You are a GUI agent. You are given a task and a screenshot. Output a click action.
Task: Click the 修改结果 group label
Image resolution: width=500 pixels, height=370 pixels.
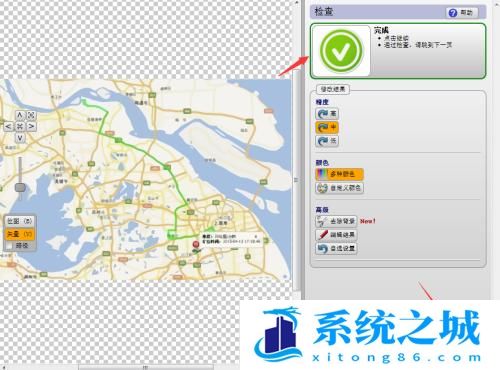(x=333, y=89)
